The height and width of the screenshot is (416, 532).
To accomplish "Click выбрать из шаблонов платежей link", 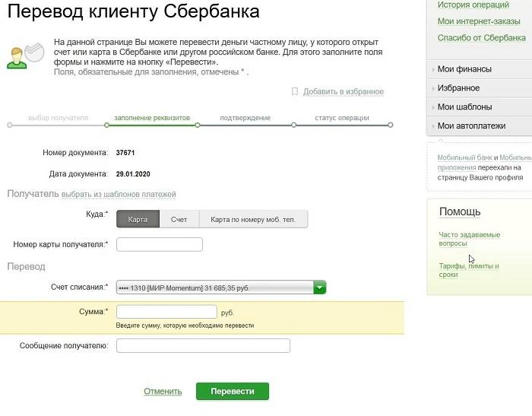I will [x=119, y=195].
